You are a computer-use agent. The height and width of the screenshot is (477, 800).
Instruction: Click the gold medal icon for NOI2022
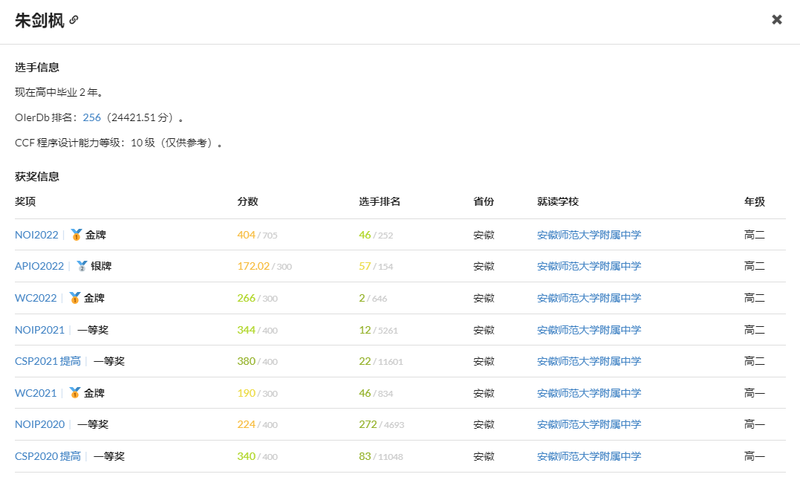tap(76, 235)
